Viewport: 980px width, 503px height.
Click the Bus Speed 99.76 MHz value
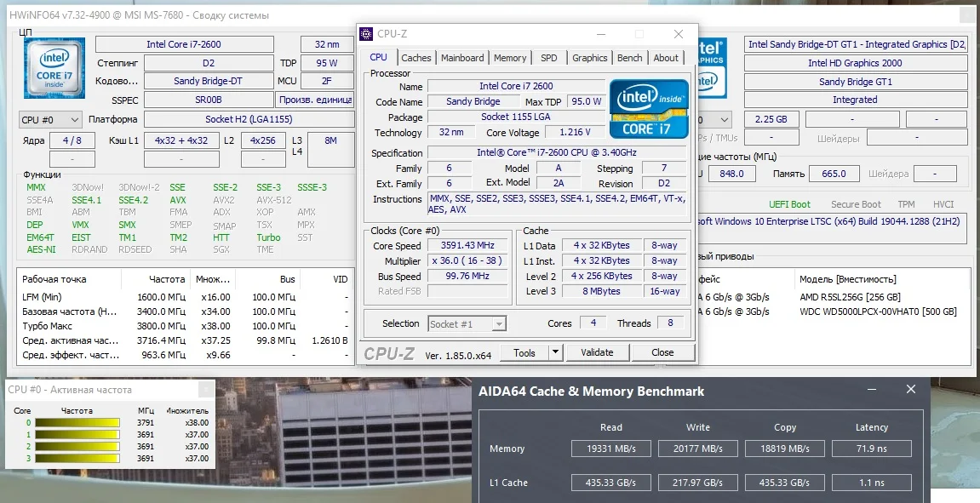click(x=467, y=276)
